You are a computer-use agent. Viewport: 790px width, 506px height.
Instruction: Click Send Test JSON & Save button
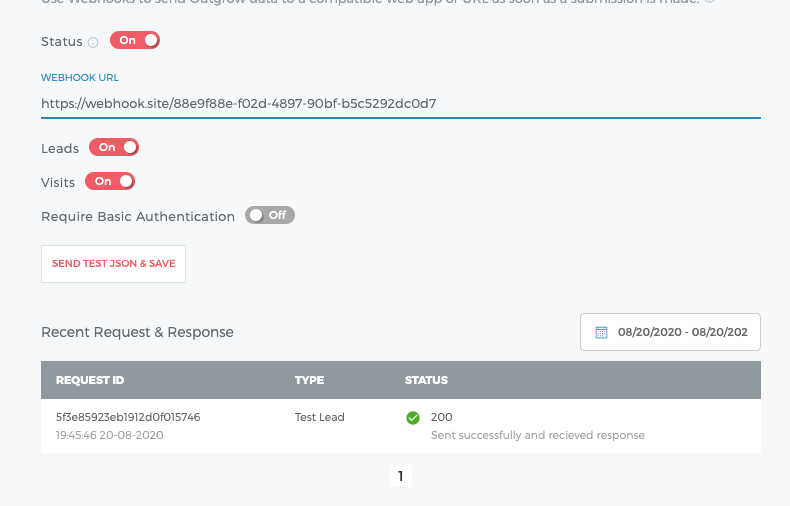(x=113, y=264)
